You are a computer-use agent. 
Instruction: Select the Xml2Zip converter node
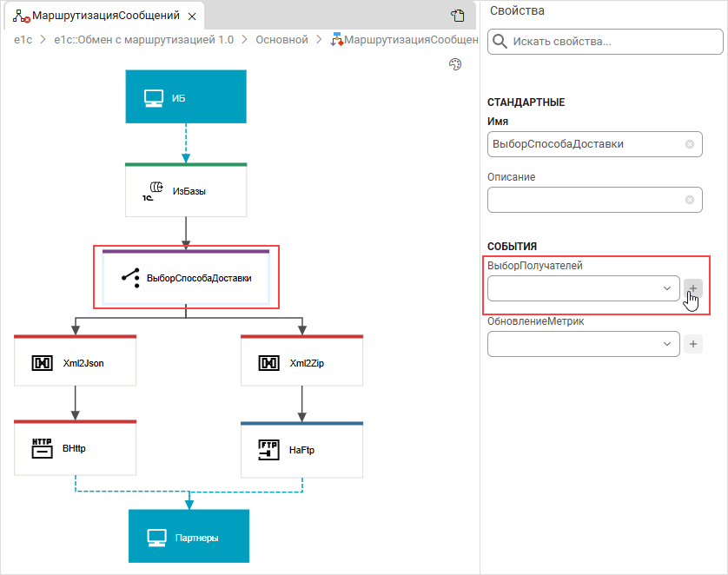tap(301, 362)
